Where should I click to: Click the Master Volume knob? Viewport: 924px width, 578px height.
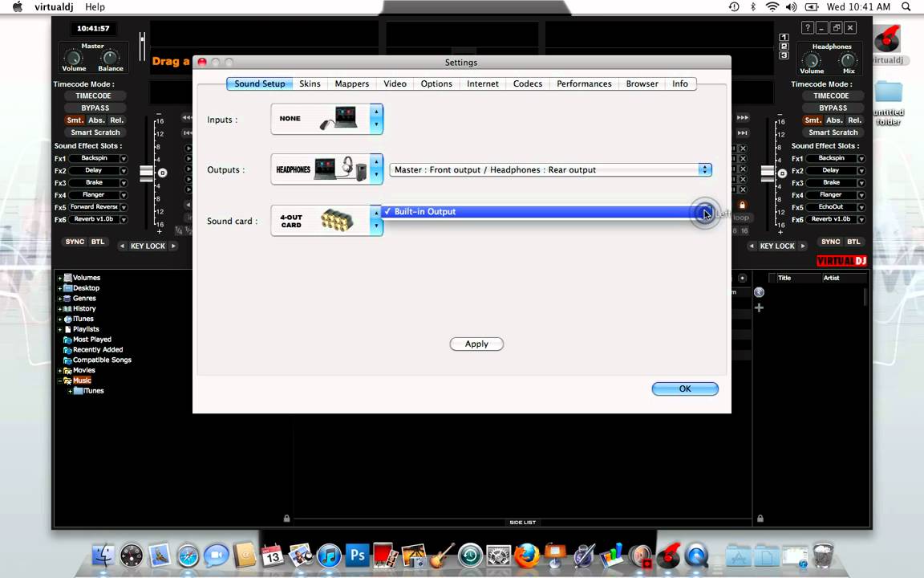pyautogui.click(x=73, y=58)
